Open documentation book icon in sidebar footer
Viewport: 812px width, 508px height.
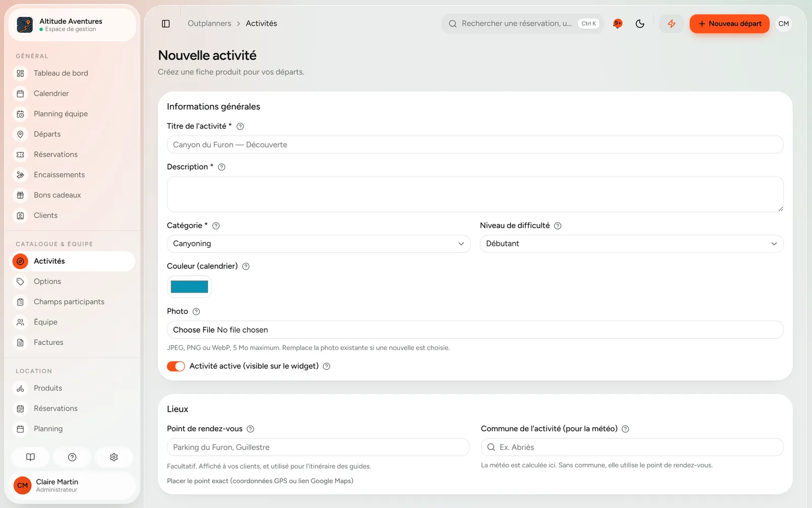tap(30, 457)
